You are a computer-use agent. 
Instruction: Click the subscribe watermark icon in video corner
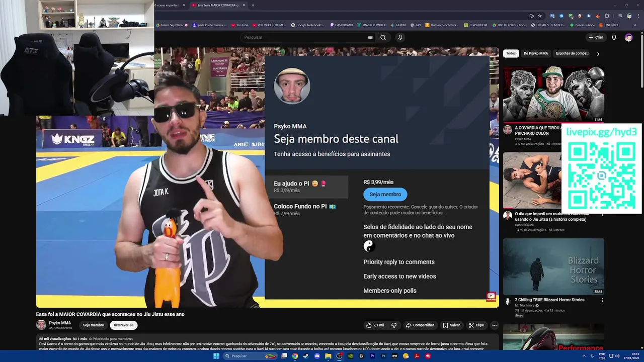pos(491,296)
